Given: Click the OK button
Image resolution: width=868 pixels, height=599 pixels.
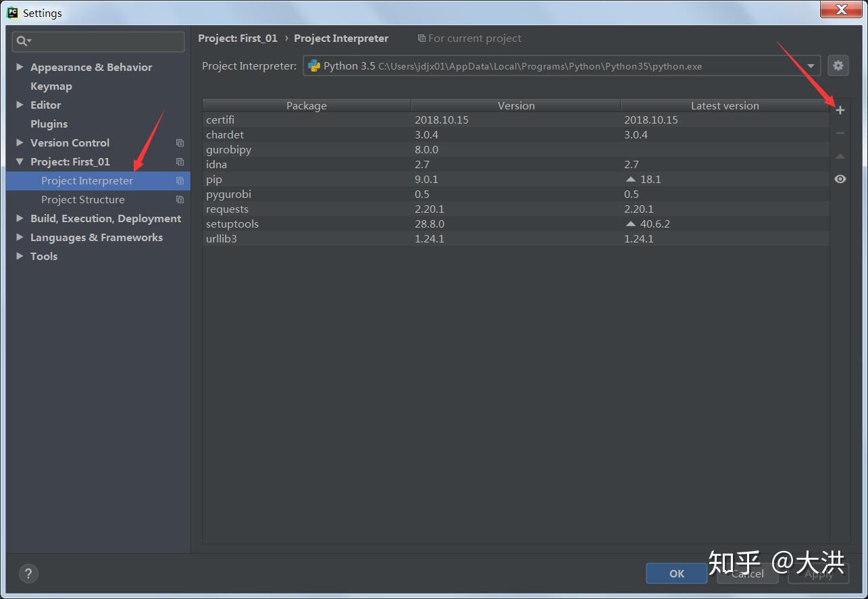Looking at the screenshot, I should point(676,573).
